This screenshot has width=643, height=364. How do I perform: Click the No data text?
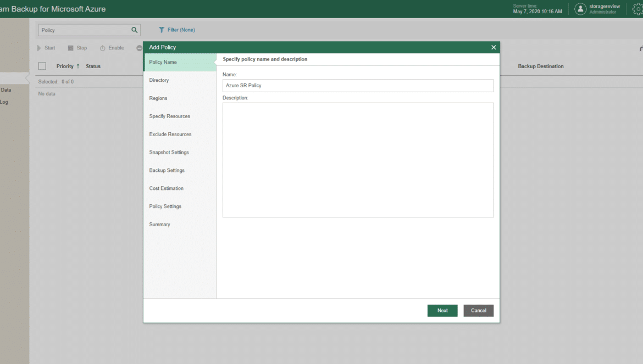47,94
